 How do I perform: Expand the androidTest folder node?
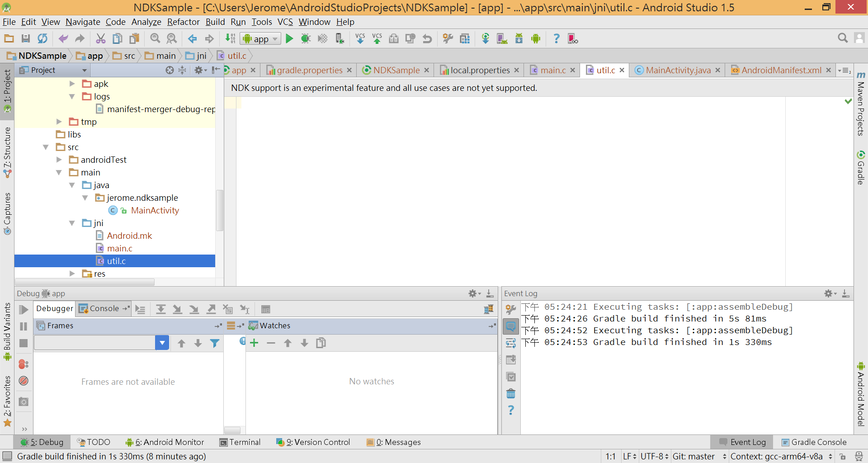tap(59, 160)
